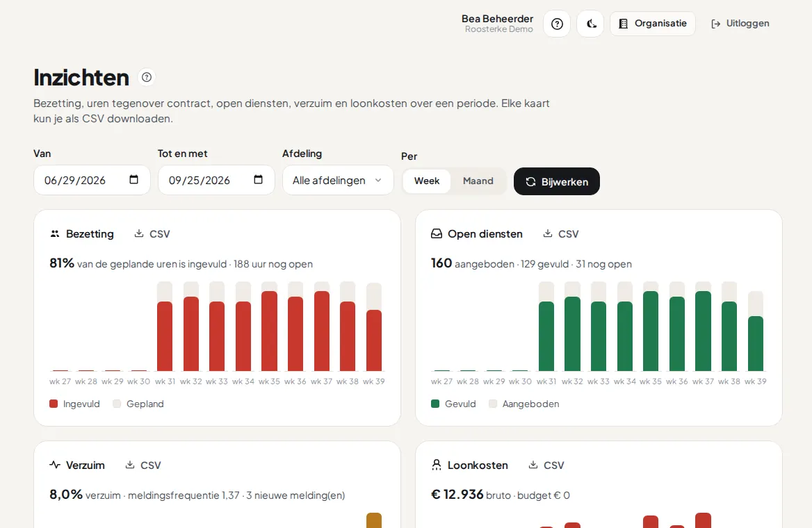Viewport: 812px width, 528px height.
Task: Open the help icon in the header
Action: pyautogui.click(x=557, y=24)
